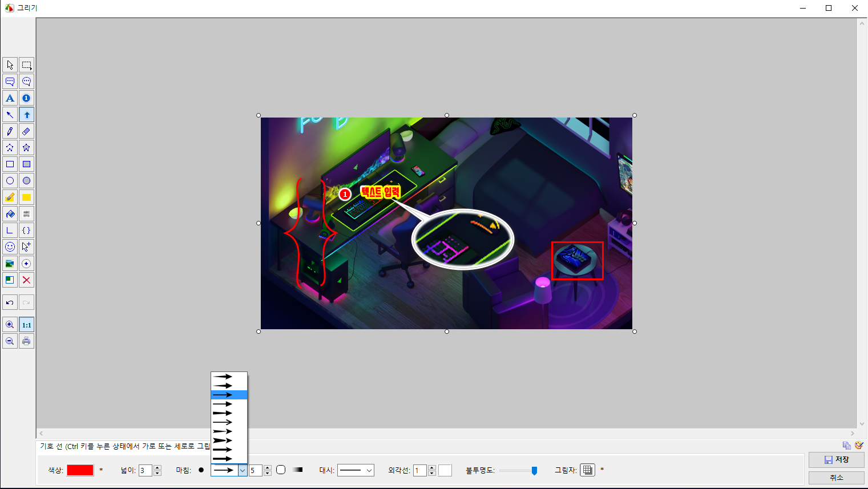Viewport: 868px width, 489px height.
Task: Toggle the block arrow symbol tool
Action: 26,115
